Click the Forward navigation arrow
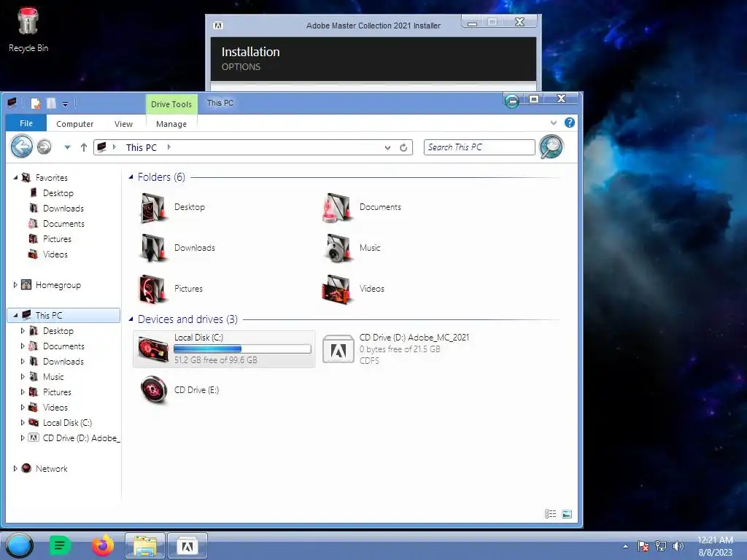The image size is (747, 560). 44,147
